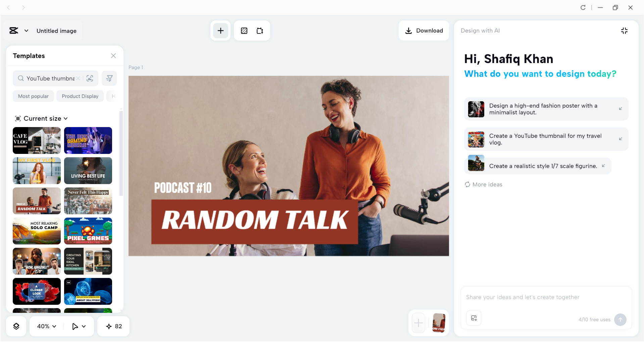Toggle the Most popular filter chip
Image resolution: width=644 pixels, height=342 pixels.
pyautogui.click(x=33, y=96)
